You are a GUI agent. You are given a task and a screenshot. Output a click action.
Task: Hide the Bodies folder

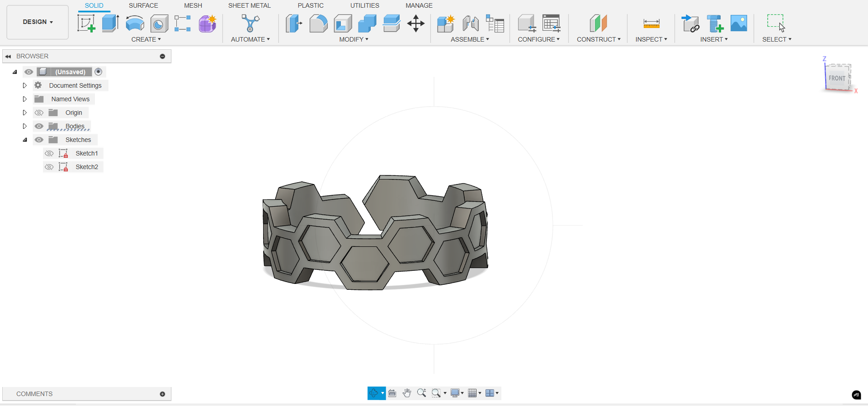coord(39,126)
